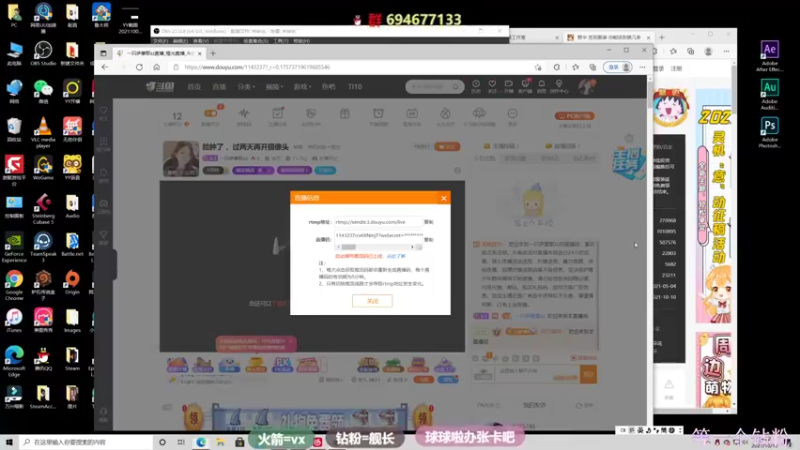The width and height of the screenshot is (800, 450).
Task: Go back in the Douyu browser window
Action: [x=105, y=67]
